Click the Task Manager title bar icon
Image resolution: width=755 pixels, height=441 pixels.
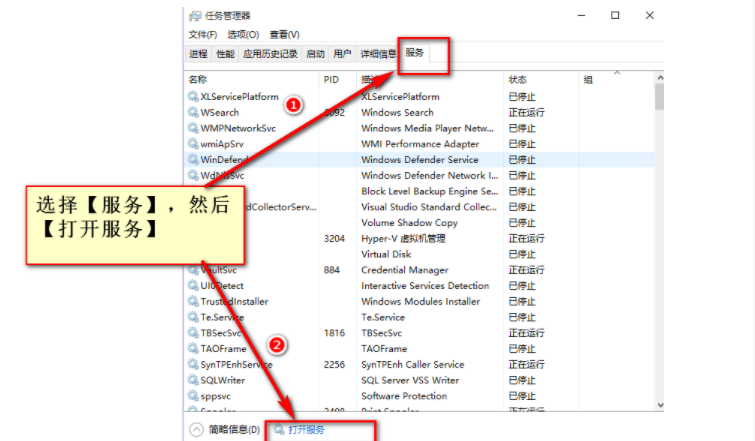[x=195, y=16]
